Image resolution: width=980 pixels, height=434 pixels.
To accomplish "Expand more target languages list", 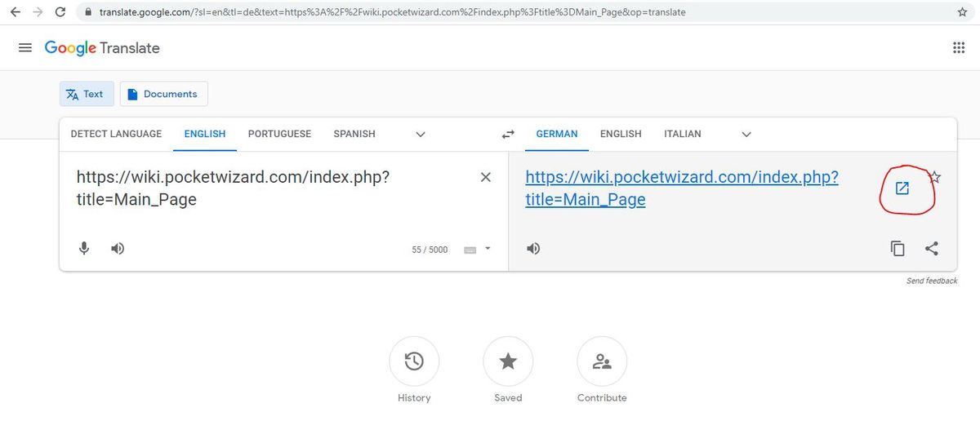I will click(x=746, y=135).
